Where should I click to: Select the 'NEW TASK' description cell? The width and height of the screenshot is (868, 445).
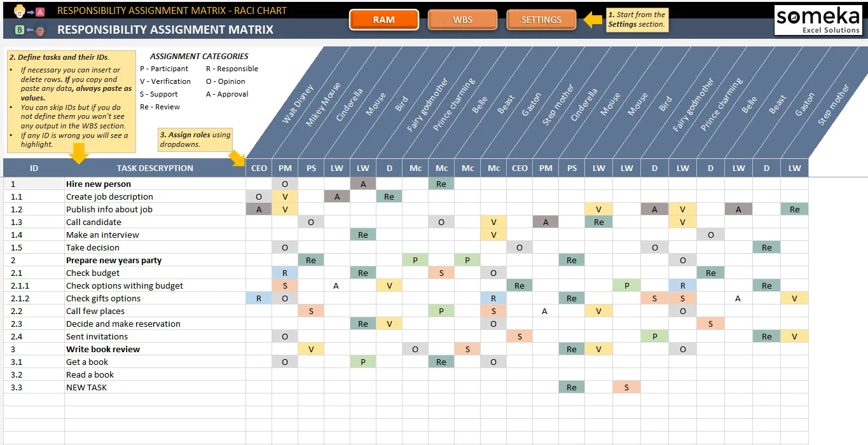(155, 387)
